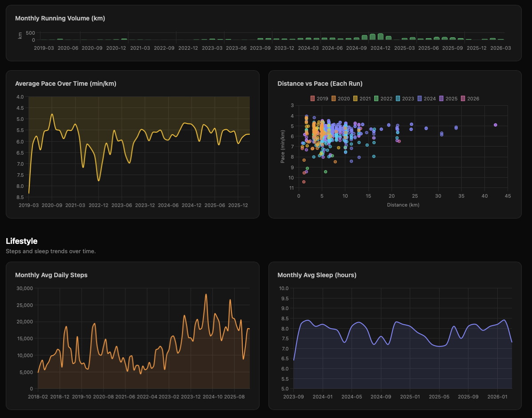532x418 pixels.
Task: Toggle visibility of the 2023 series
Action: point(403,99)
